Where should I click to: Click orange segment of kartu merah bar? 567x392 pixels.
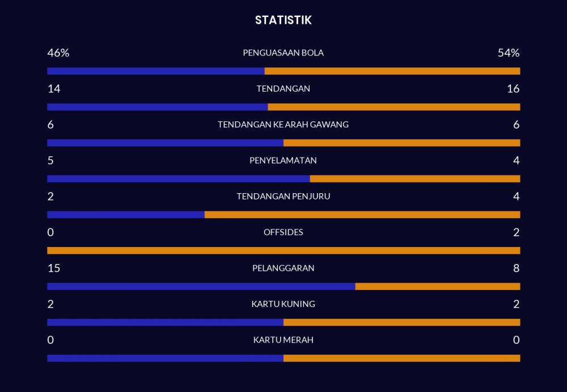[402, 358]
